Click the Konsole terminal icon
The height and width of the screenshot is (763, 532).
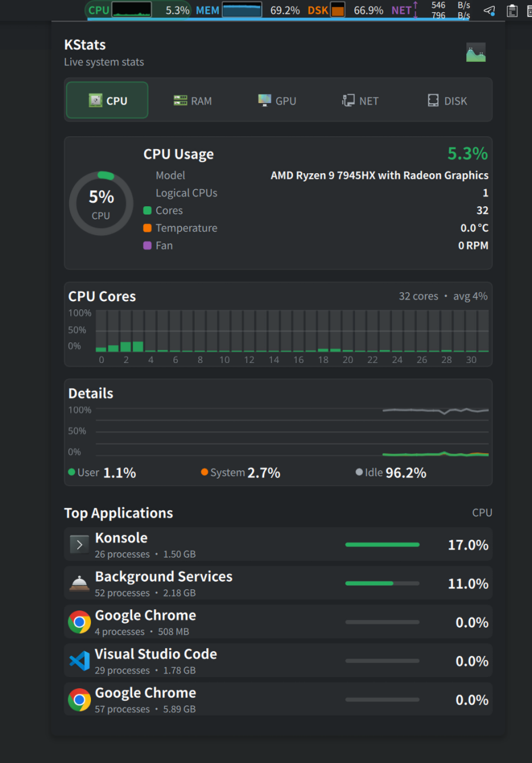79,545
